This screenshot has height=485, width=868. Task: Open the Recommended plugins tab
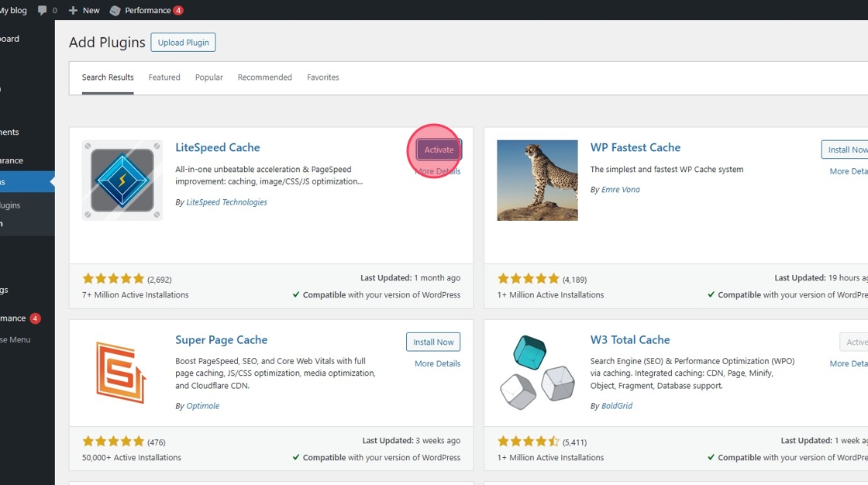pyautogui.click(x=264, y=77)
